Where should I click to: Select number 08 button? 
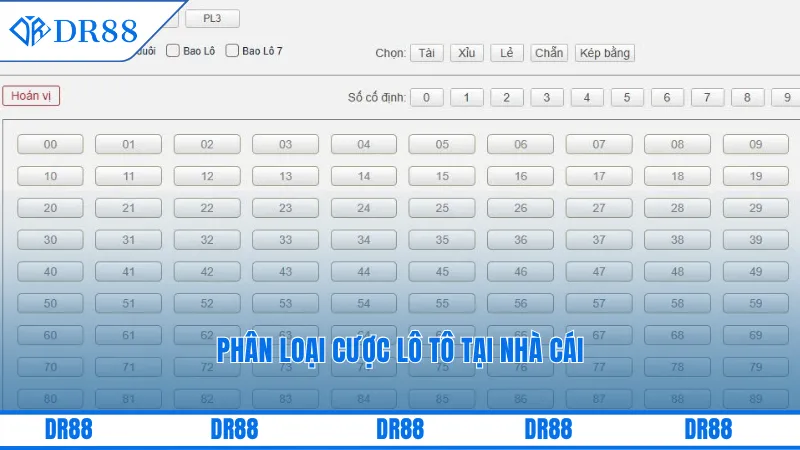click(677, 144)
